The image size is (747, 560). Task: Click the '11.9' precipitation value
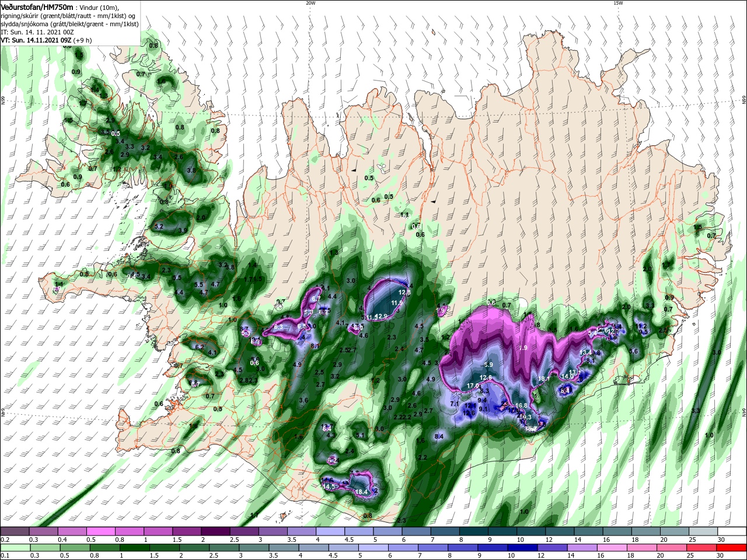coord(397,303)
